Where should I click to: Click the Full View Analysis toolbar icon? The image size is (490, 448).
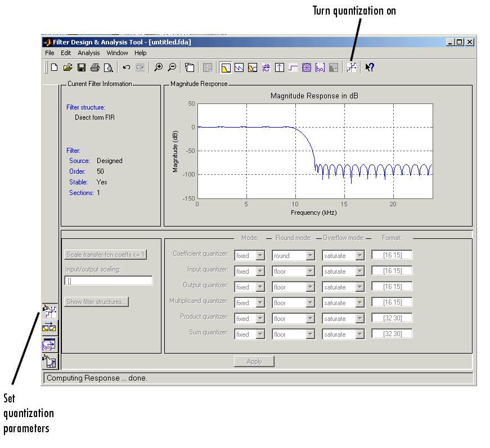click(190, 67)
